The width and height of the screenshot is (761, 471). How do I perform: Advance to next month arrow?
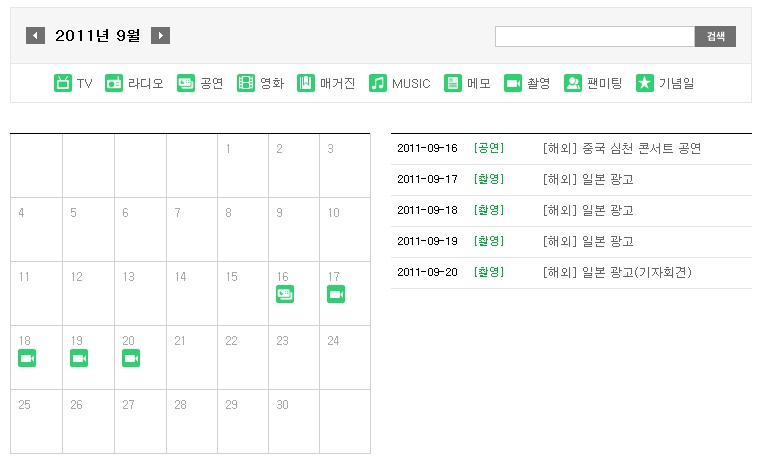[x=160, y=36]
